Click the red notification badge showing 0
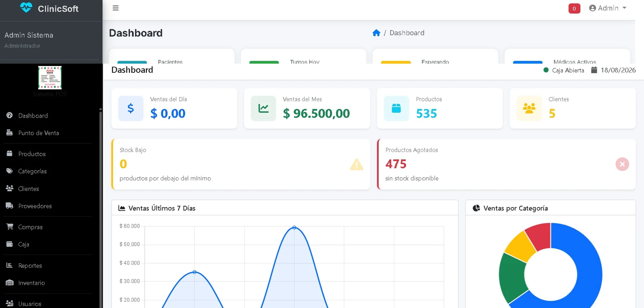644x308 pixels. click(x=574, y=8)
